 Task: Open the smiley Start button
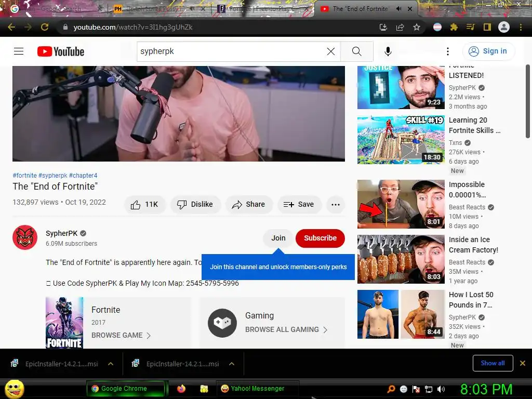point(14,389)
